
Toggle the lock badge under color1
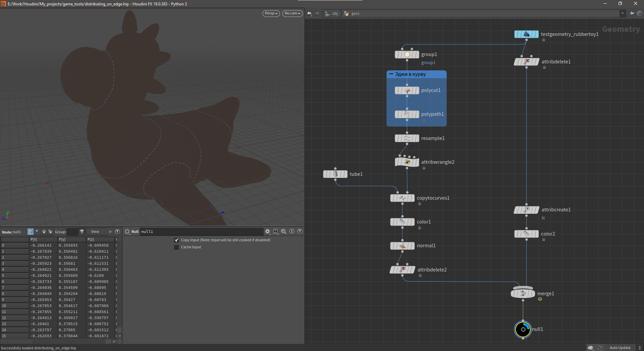pos(420,228)
